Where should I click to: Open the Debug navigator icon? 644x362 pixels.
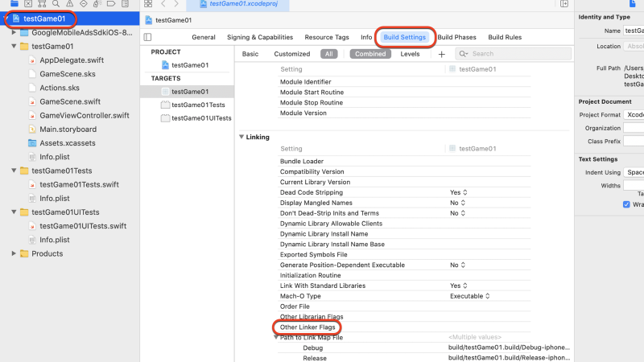[x=97, y=3]
